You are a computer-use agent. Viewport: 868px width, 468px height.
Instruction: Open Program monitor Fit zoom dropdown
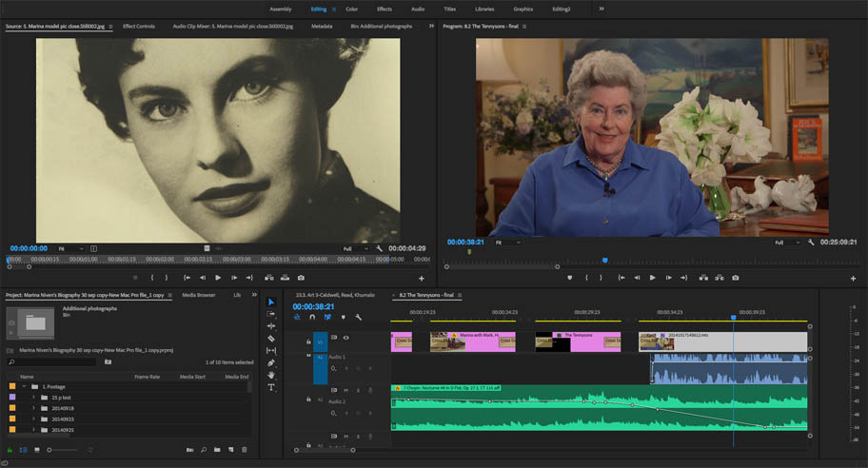507,243
